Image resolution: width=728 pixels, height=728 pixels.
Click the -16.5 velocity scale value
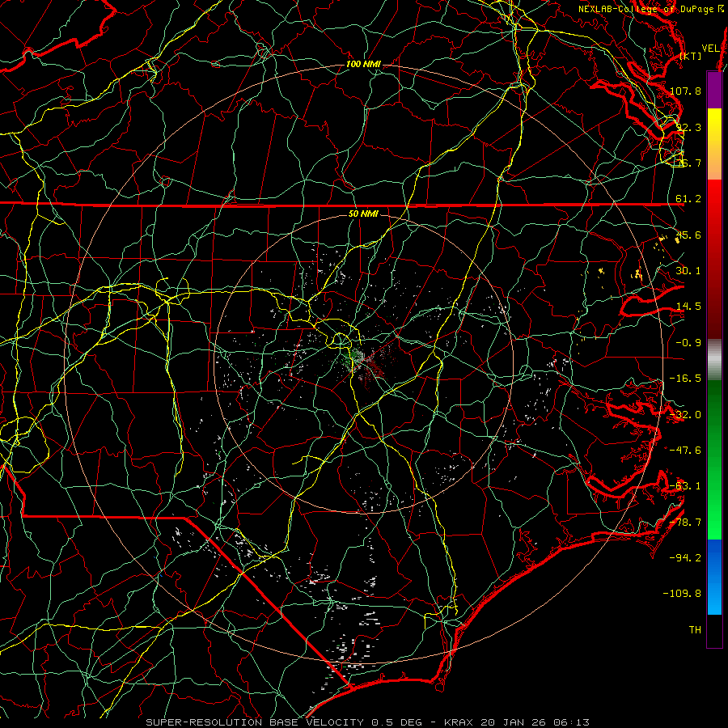[685, 379]
